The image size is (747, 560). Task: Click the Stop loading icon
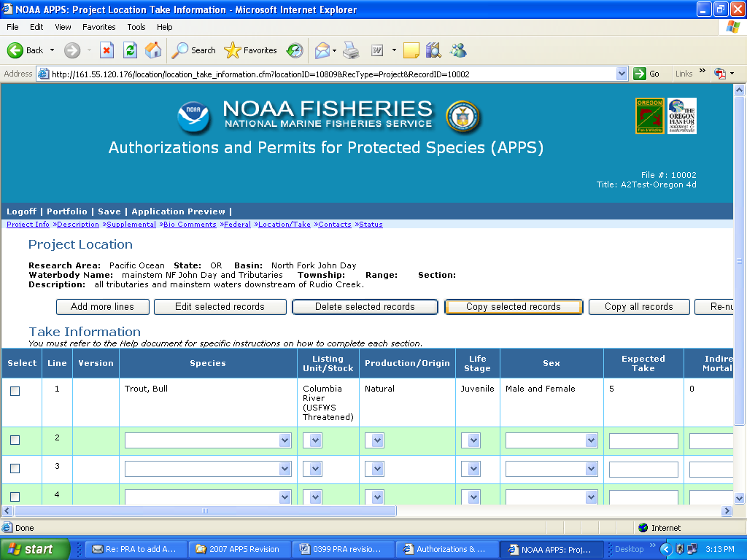(107, 50)
